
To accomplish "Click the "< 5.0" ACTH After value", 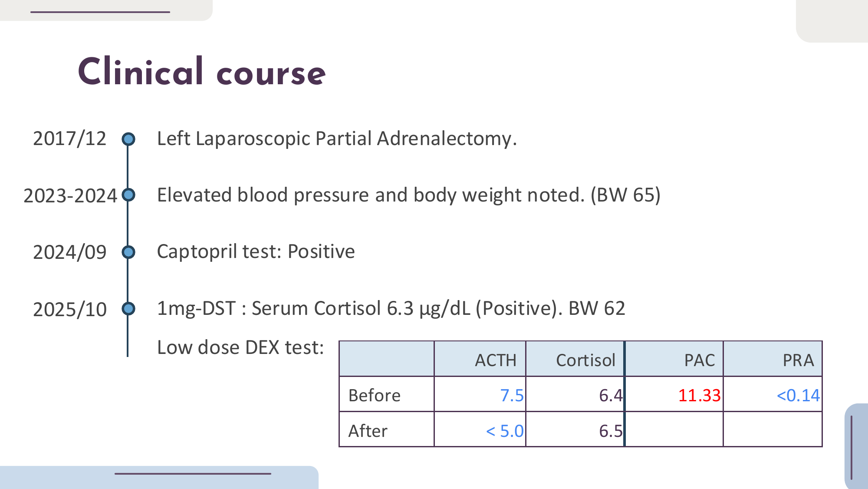I will click(x=504, y=431).
